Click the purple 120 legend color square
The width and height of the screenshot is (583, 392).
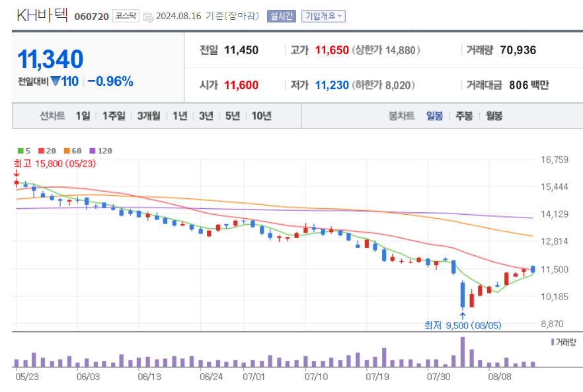pos(92,151)
